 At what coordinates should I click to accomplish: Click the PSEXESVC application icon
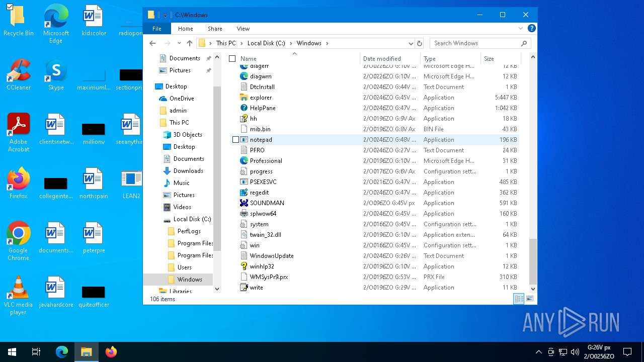244,182
